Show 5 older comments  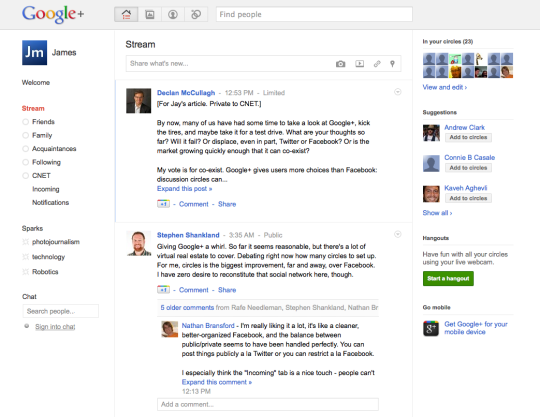point(187,307)
